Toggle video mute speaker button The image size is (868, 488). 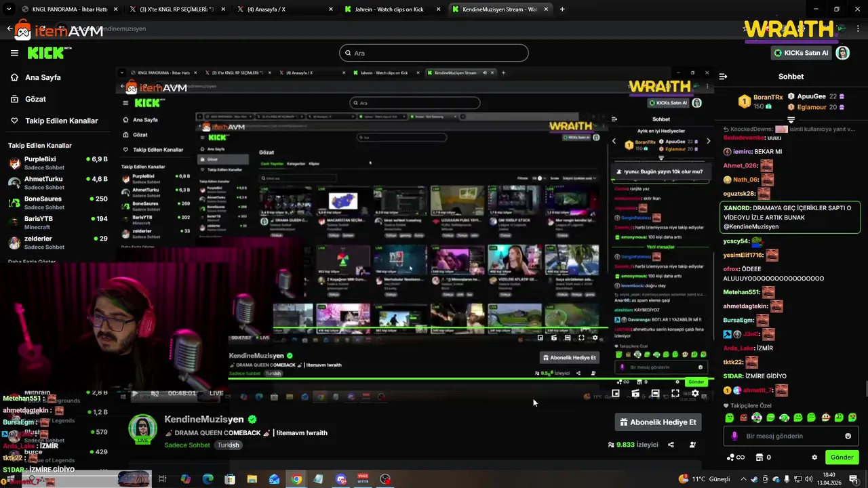coord(155,393)
